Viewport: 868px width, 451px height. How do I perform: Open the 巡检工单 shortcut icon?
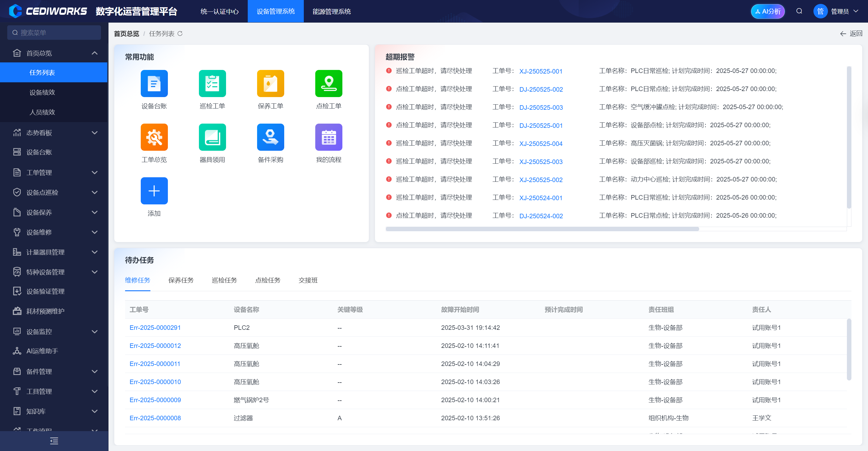212,84
